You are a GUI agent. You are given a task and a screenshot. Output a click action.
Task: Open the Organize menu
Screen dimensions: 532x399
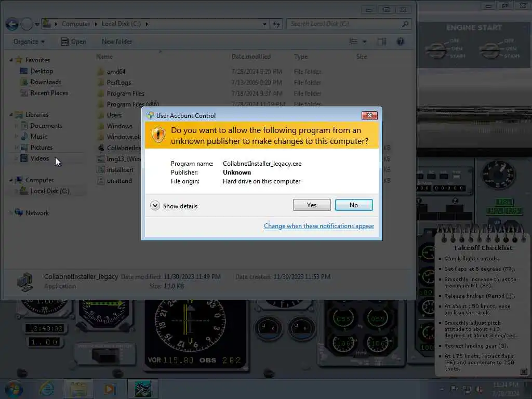tap(29, 42)
